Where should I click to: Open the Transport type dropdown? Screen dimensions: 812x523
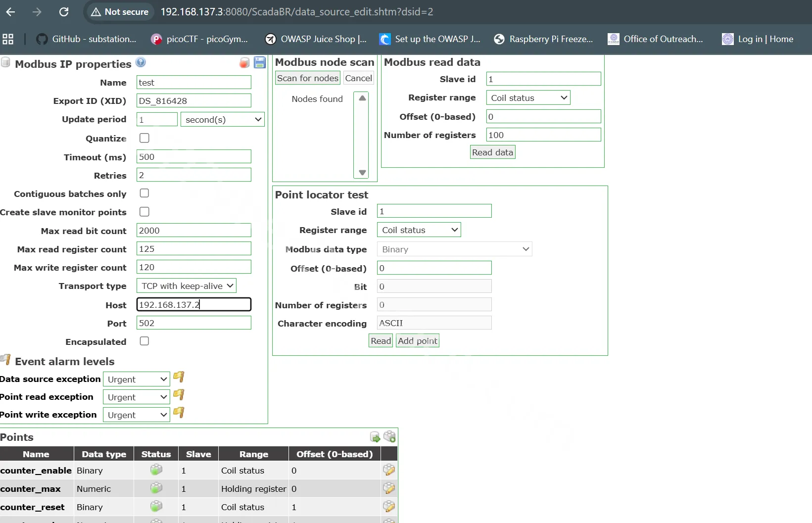(x=187, y=285)
